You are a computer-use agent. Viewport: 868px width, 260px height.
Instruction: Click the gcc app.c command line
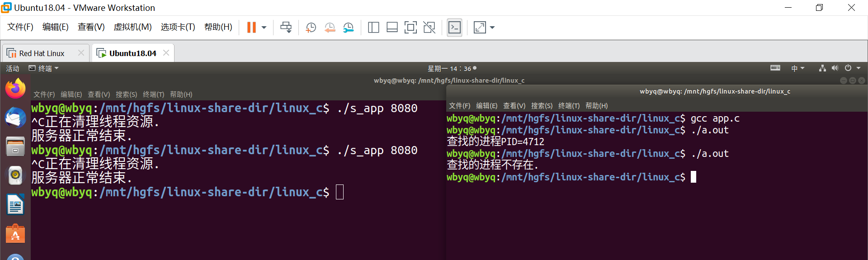[593, 118]
